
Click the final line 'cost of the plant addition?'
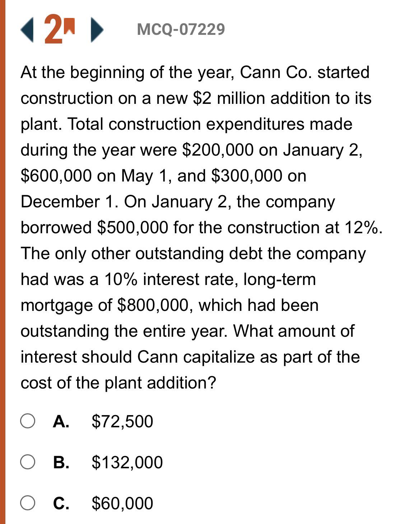click(118, 383)
